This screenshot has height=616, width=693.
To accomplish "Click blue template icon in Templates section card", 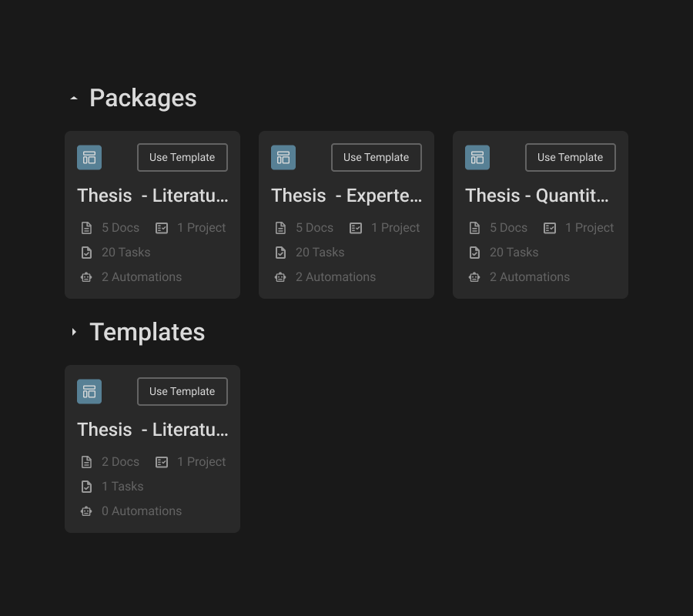I will [89, 391].
